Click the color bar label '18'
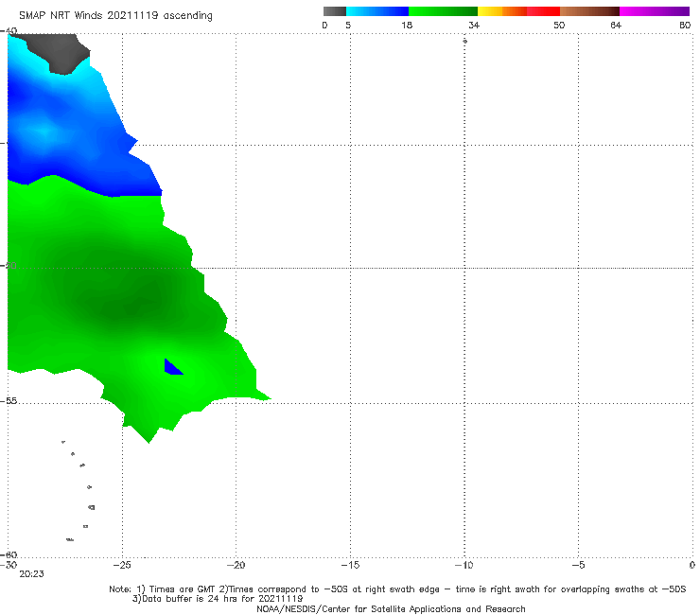The height and width of the screenshot is (615, 700). tap(407, 25)
